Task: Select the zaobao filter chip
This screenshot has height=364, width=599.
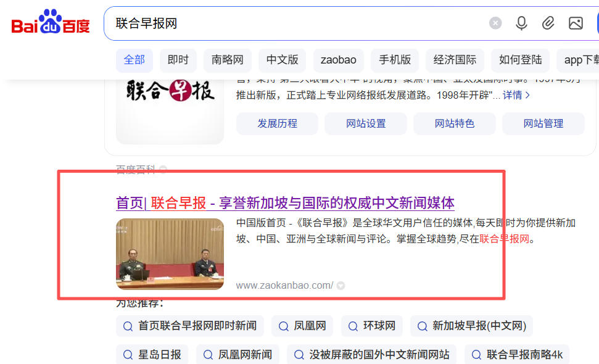Action: [x=339, y=60]
